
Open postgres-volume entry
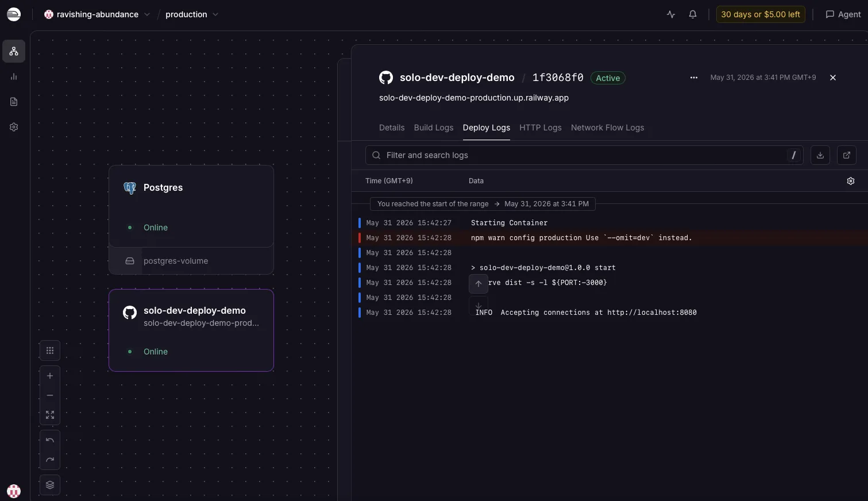pos(191,261)
